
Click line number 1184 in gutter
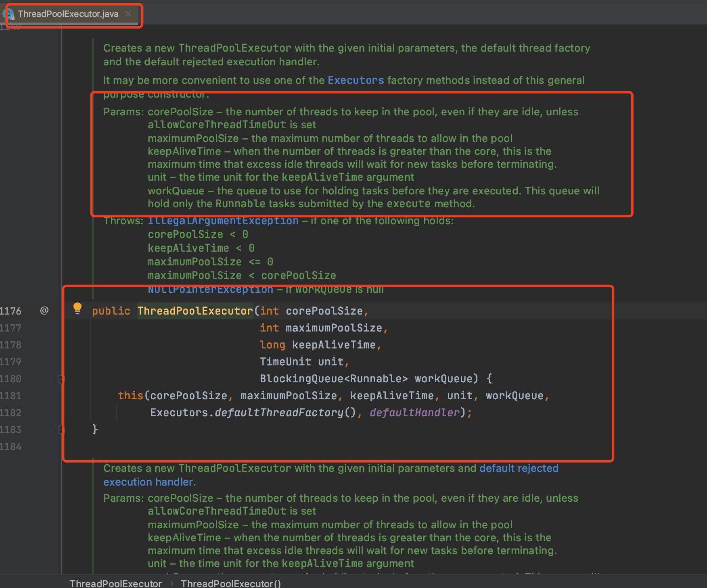tap(10, 446)
